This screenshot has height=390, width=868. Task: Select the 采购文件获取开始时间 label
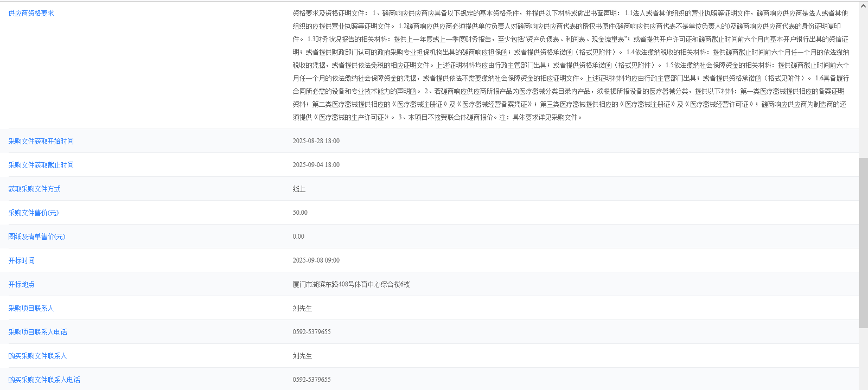click(41, 141)
